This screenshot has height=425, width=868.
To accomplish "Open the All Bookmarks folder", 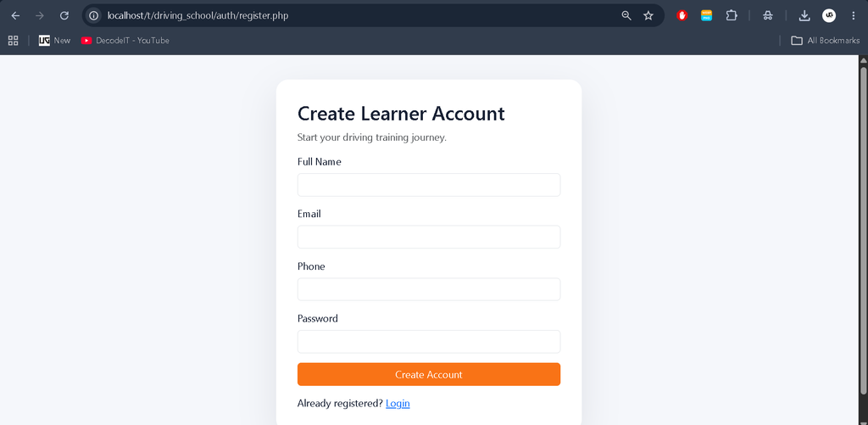I will pos(826,41).
